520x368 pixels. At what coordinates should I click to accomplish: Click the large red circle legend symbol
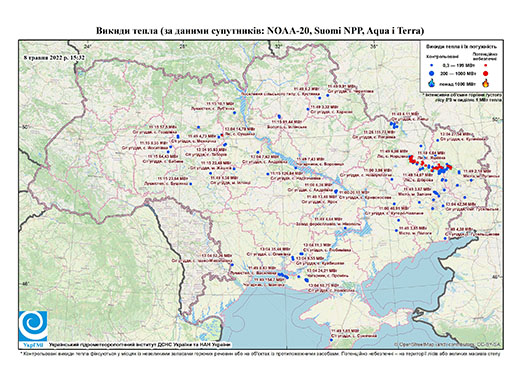(x=486, y=73)
